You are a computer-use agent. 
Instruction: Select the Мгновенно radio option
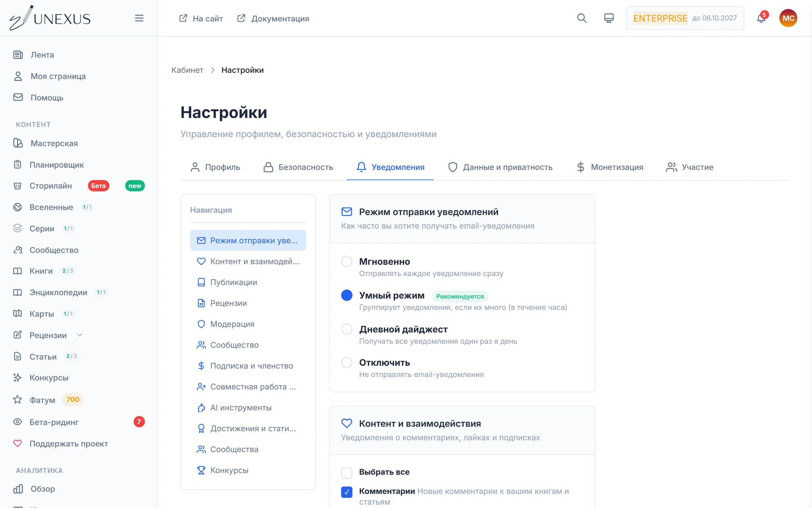point(347,261)
